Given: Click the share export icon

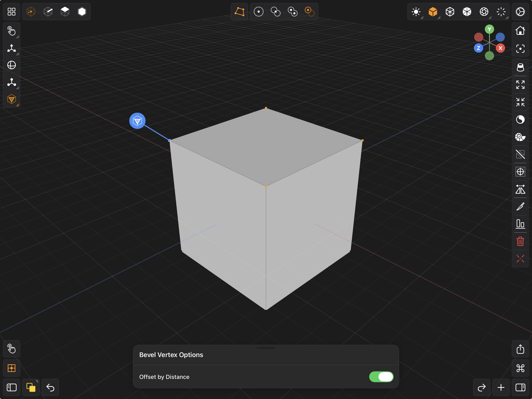Looking at the screenshot, I should pyautogui.click(x=520, y=349).
